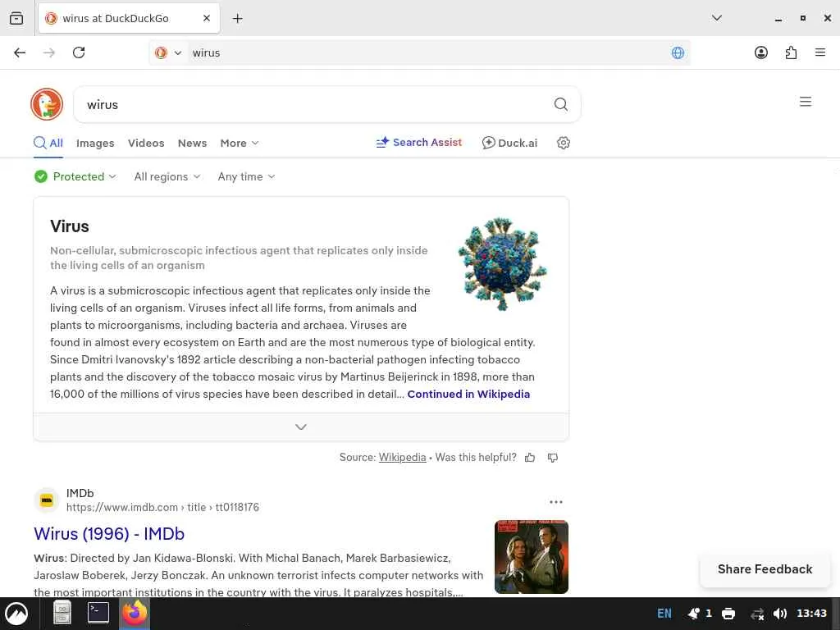The height and width of the screenshot is (630, 840).
Task: Open the file manager in taskbar
Action: [x=62, y=613]
